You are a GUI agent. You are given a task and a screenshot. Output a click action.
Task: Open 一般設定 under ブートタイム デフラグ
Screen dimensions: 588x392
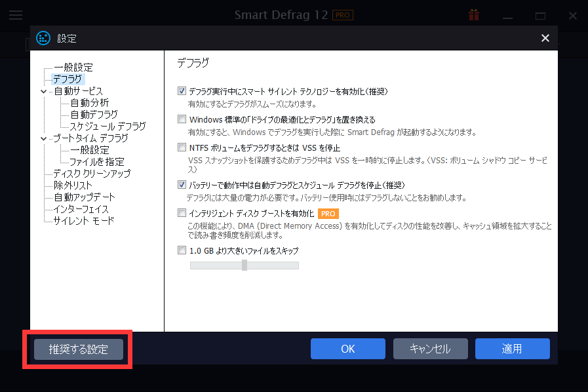point(90,150)
